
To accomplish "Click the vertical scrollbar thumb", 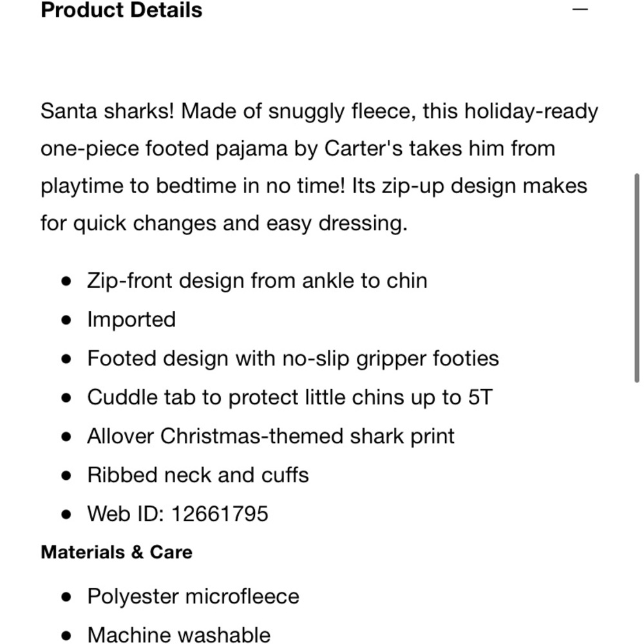I will pyautogui.click(x=637, y=278).
